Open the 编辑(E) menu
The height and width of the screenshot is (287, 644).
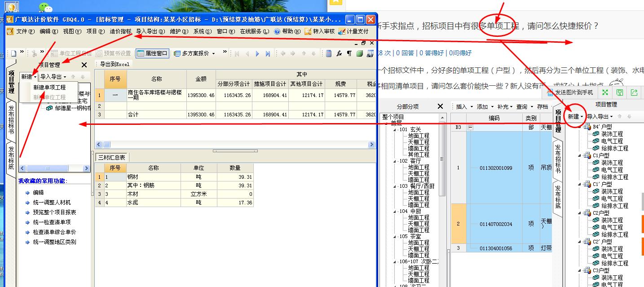pos(49,31)
